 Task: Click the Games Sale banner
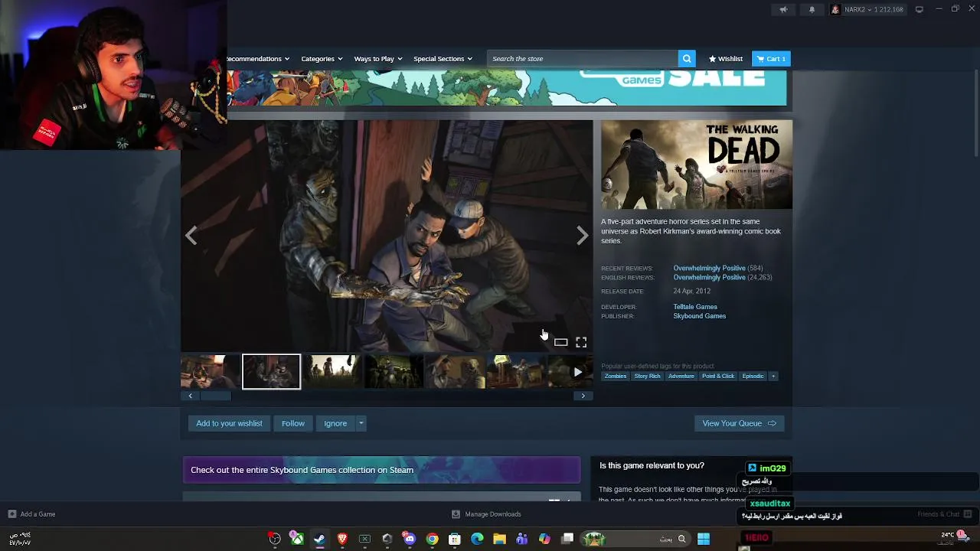(506, 87)
